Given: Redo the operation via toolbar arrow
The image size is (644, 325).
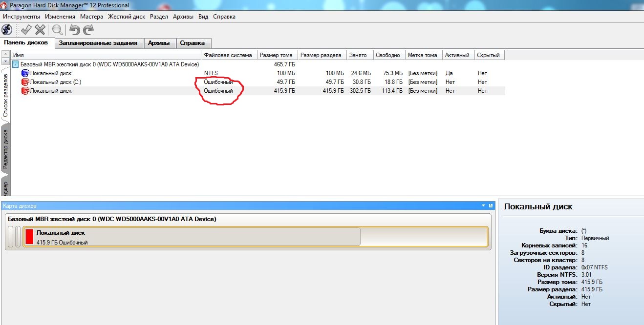Looking at the screenshot, I should coord(88,30).
